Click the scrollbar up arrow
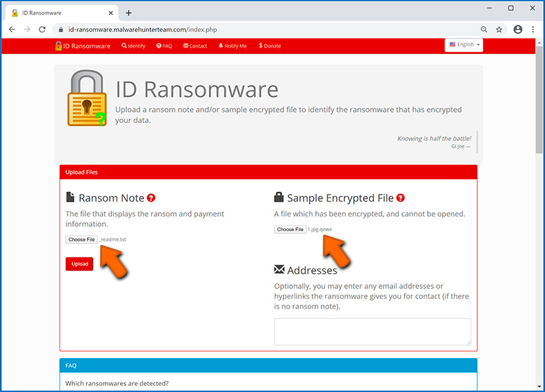The width and height of the screenshot is (545, 392). [539, 42]
